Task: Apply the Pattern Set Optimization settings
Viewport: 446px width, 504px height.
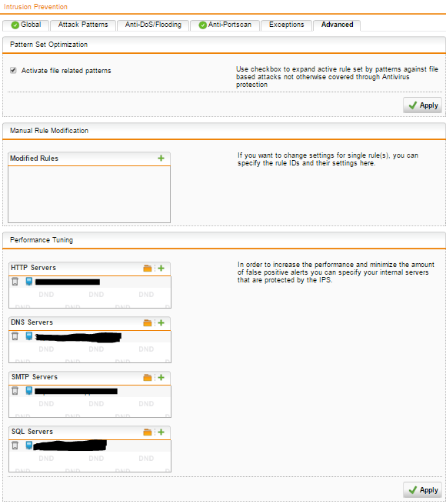Action: [x=422, y=105]
